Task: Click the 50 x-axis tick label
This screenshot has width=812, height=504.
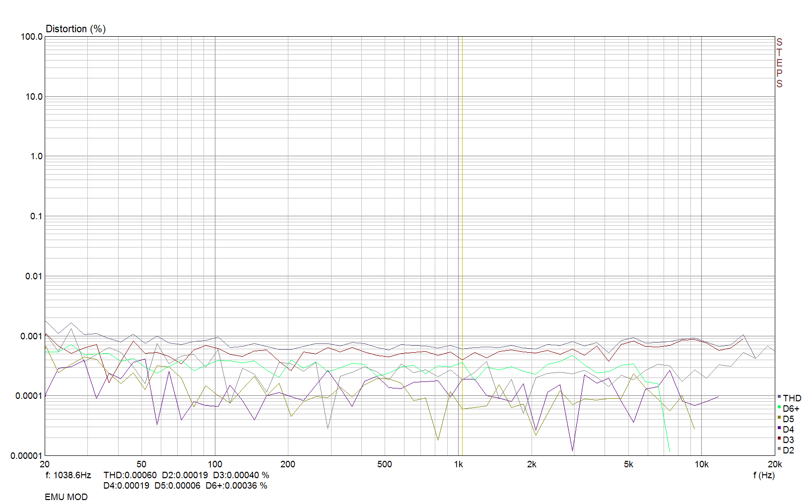Action: [x=141, y=464]
